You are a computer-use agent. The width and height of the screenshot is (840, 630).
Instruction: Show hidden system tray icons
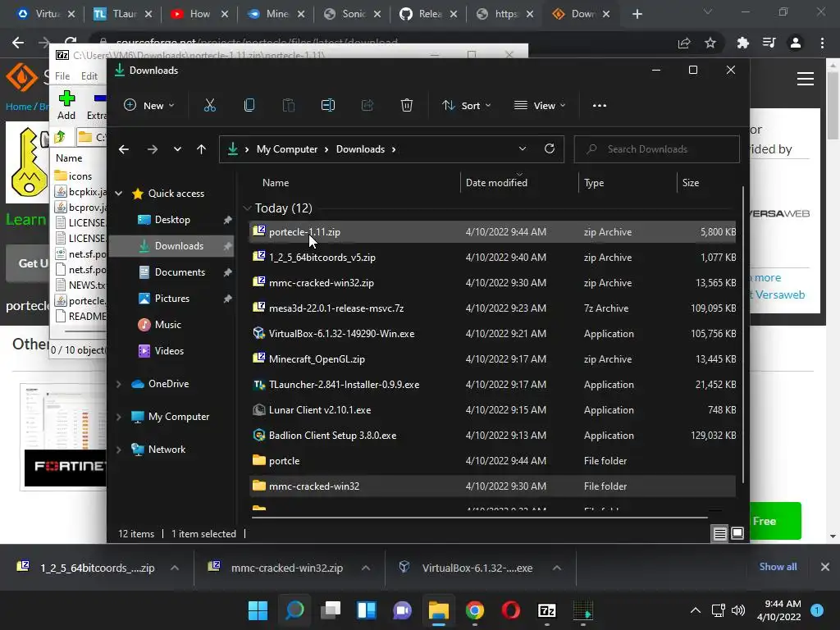pyautogui.click(x=696, y=610)
